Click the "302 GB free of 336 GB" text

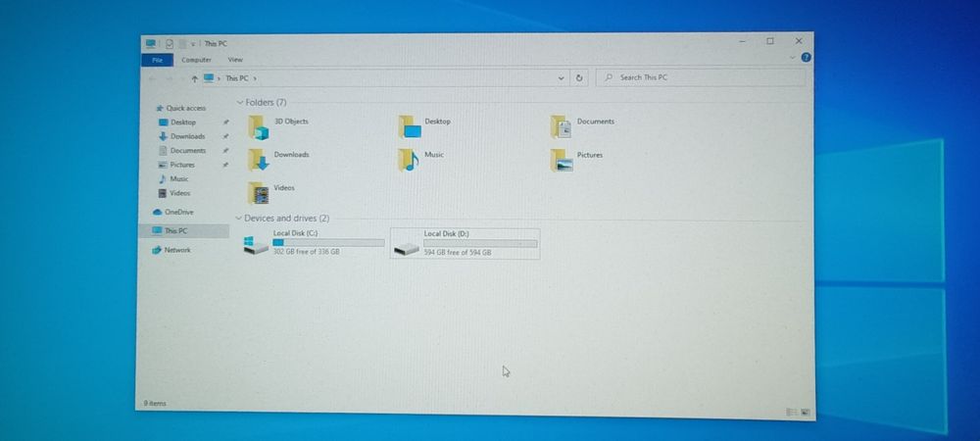[306, 252]
